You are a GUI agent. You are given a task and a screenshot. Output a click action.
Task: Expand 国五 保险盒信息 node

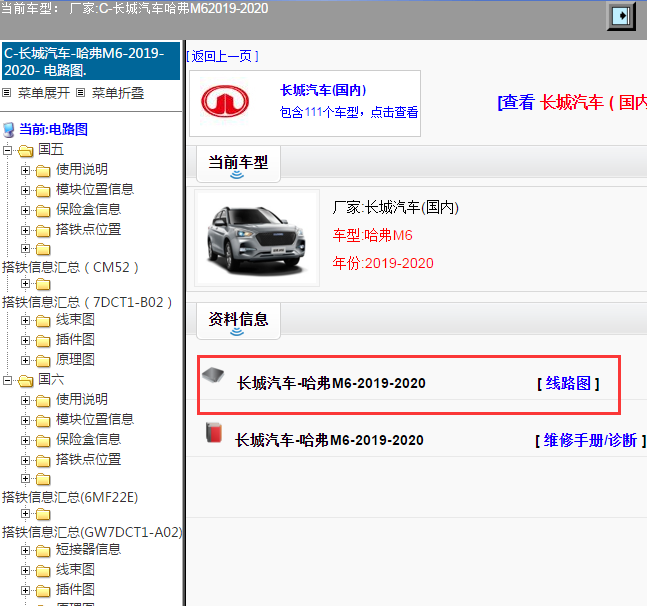(x=26, y=210)
